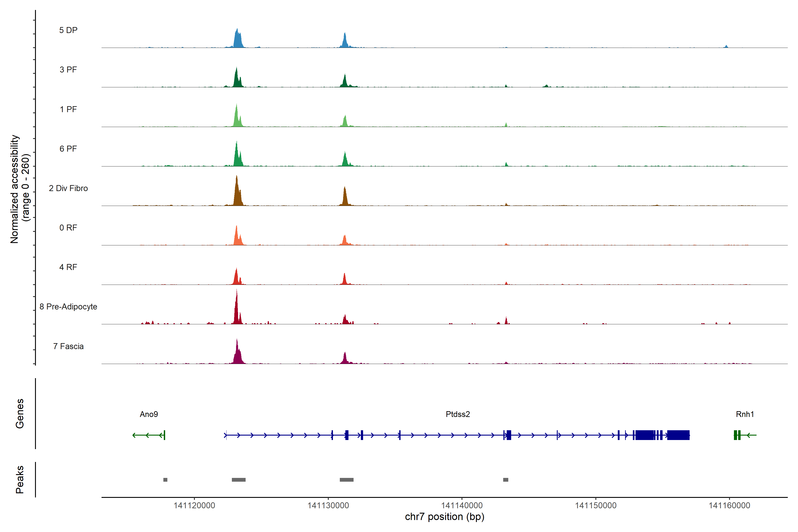Click the Genes panel label
This screenshot has width=798, height=532.
[20, 414]
